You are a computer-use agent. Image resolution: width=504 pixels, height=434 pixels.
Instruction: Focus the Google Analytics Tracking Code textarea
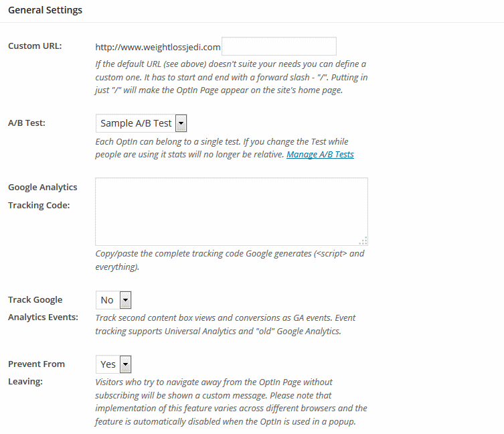232,212
